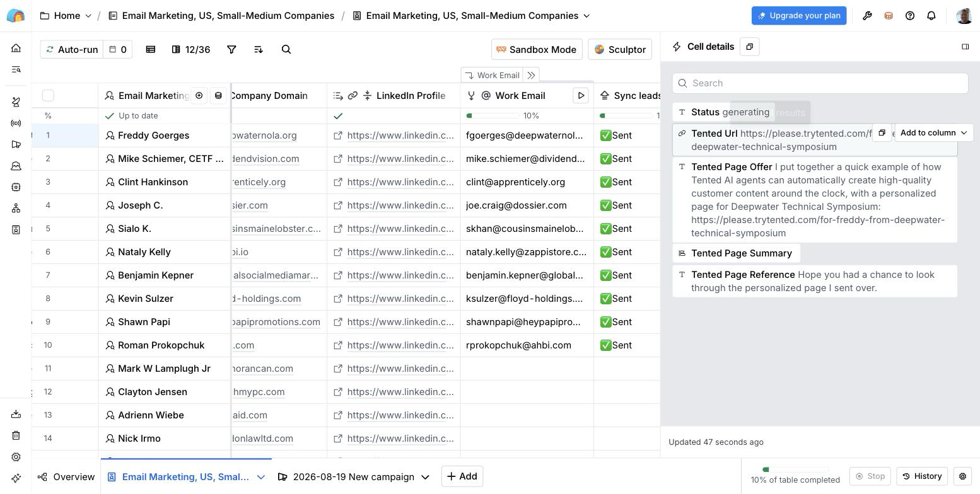Open Freddy Goerges LinkedIn profile link
This screenshot has height=494, width=980.
pyautogui.click(x=400, y=135)
